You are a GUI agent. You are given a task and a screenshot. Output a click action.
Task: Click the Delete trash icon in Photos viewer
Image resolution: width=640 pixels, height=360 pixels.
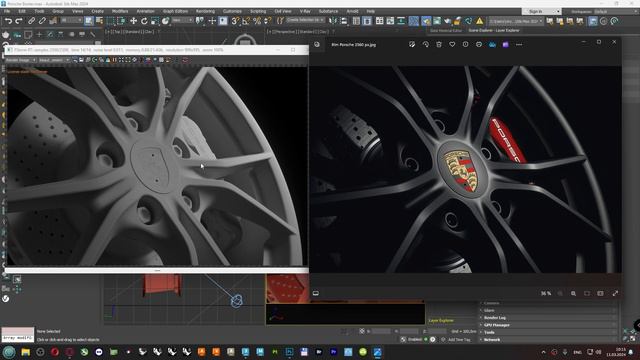click(x=439, y=44)
